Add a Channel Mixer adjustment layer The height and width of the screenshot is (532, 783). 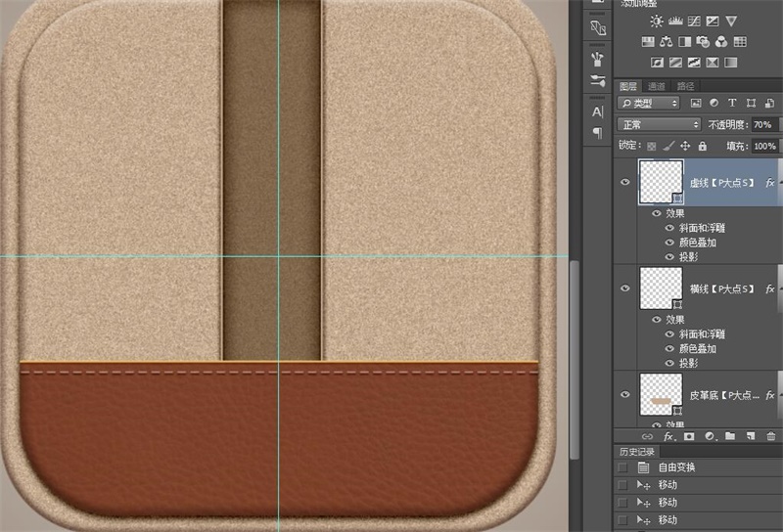pyautogui.click(x=721, y=42)
